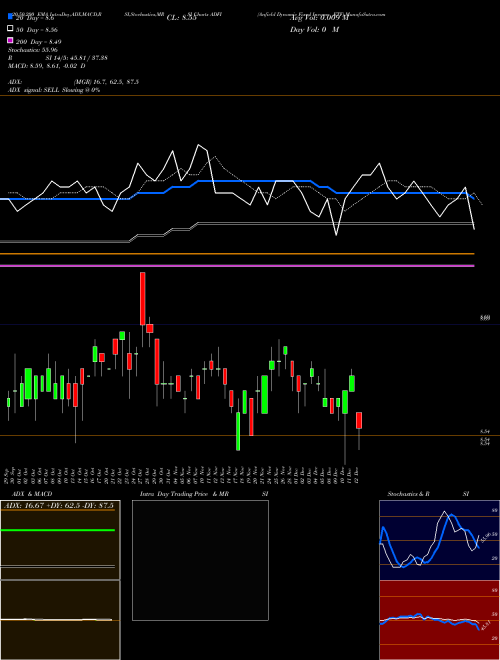The image size is (500, 660).
Task: Click the red RSI chart panel
Action: tap(439, 620)
